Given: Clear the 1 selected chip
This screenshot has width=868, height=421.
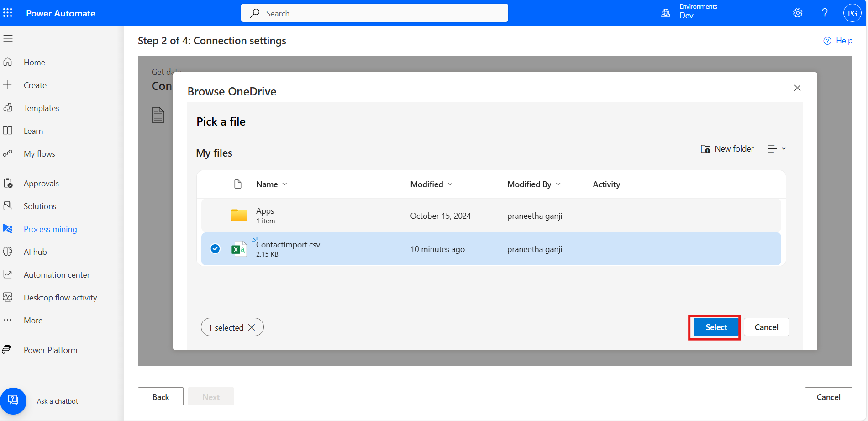Looking at the screenshot, I should click(x=252, y=327).
